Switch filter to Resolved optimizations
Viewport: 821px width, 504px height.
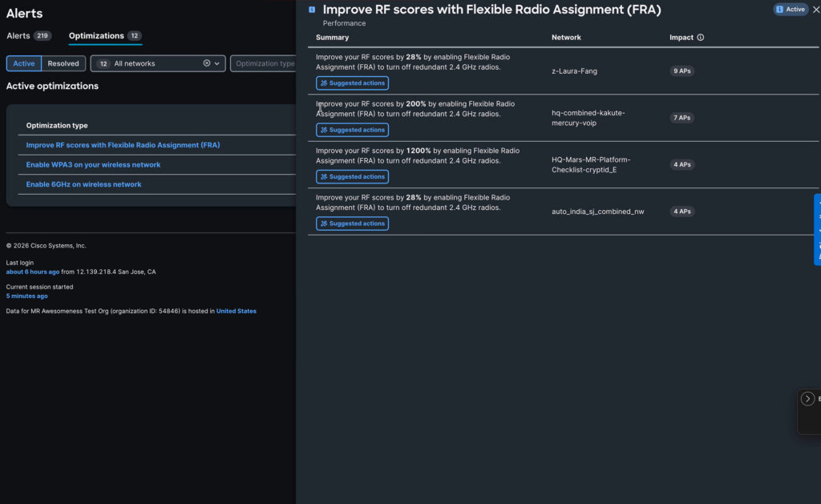tap(63, 63)
